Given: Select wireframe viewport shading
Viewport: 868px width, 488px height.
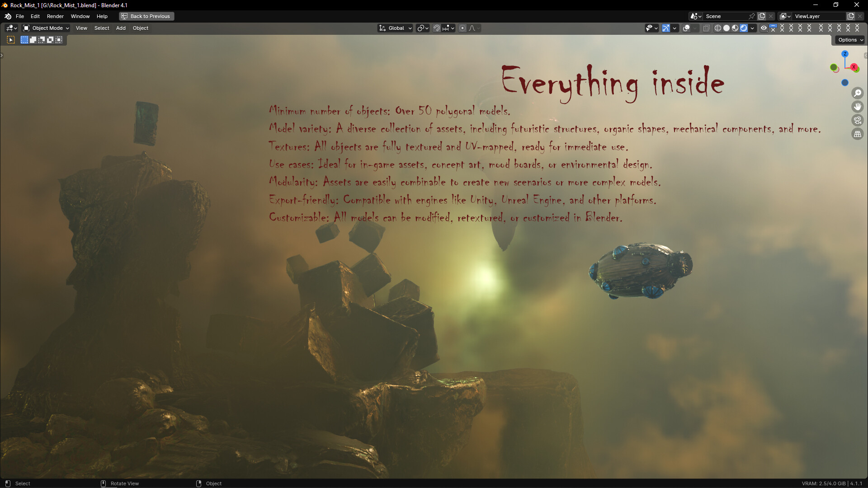Looking at the screenshot, I should pos(717,28).
